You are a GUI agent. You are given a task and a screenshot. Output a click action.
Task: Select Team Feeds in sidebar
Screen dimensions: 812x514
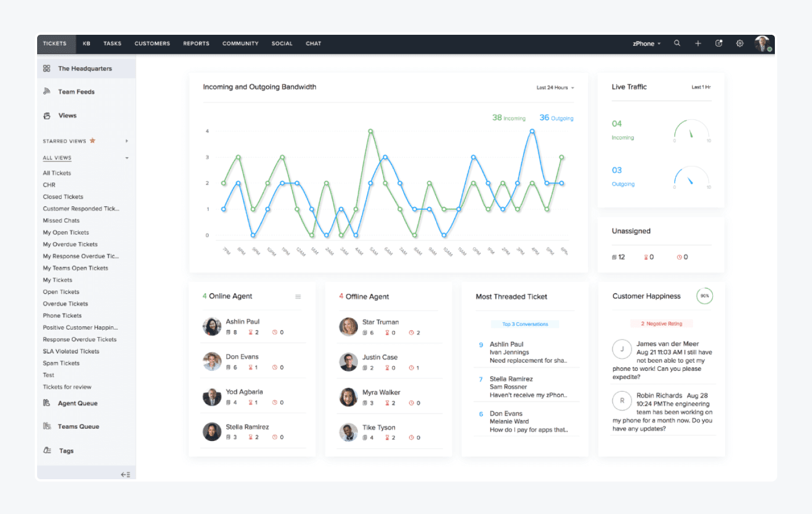pyautogui.click(x=76, y=92)
